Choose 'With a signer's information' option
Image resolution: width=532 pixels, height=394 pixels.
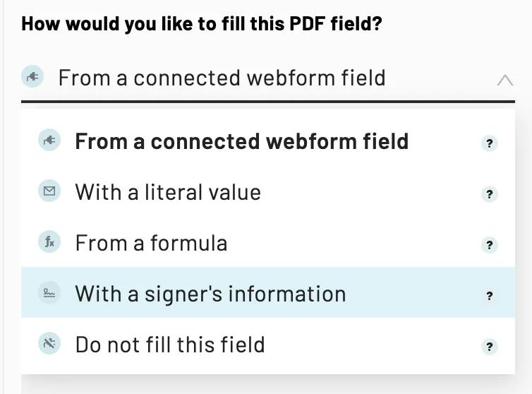pyautogui.click(x=210, y=294)
